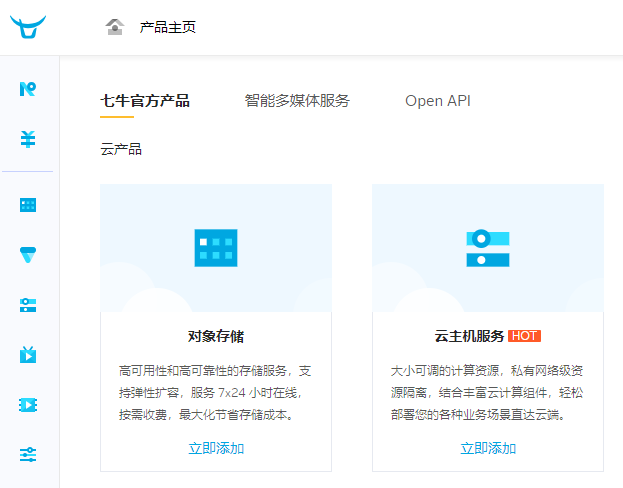Click the 对象存储 description text
This screenshot has height=488, width=623.
pos(215,393)
